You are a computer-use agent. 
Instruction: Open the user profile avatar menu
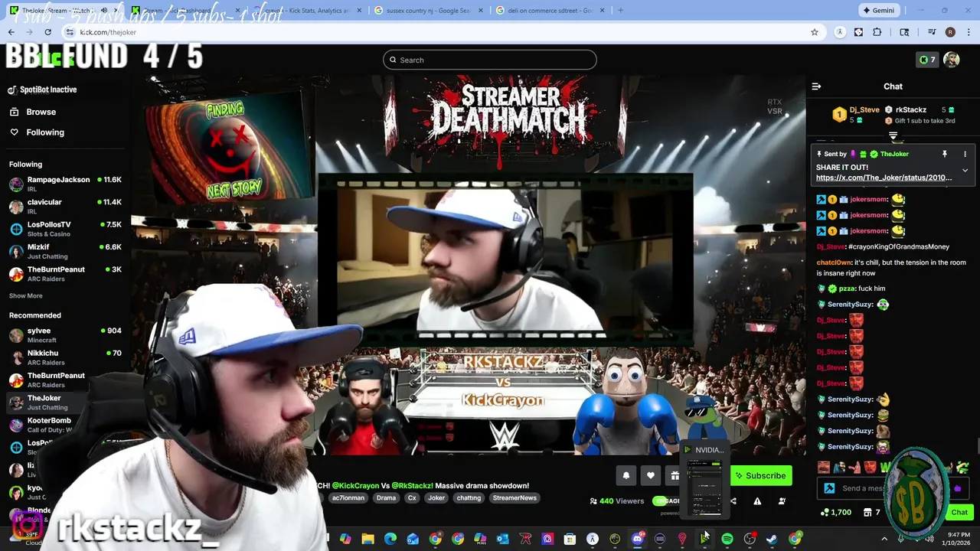pyautogui.click(x=952, y=60)
